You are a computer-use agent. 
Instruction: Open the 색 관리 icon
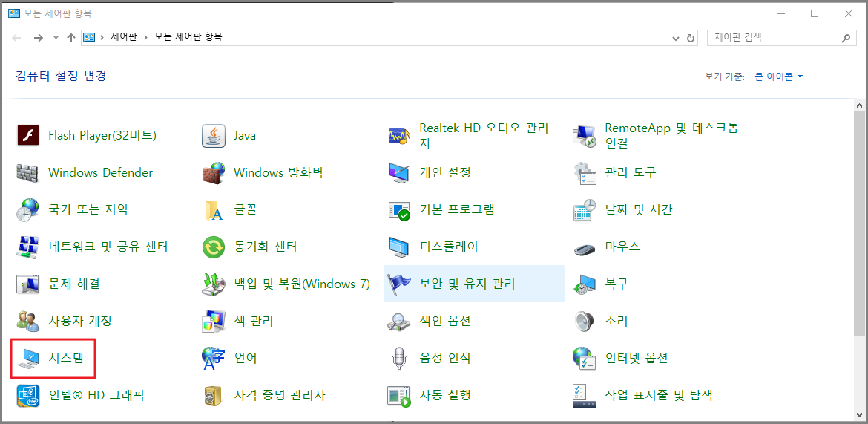[213, 321]
